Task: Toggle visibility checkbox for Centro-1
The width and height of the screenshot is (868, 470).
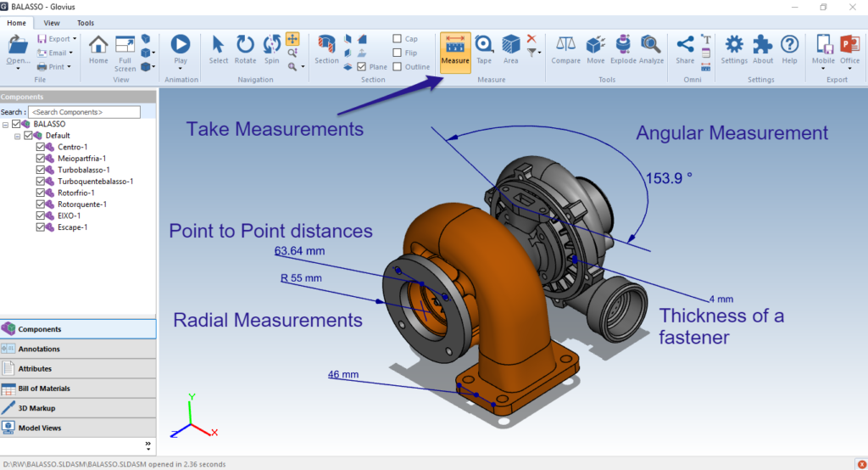Action: [40, 147]
